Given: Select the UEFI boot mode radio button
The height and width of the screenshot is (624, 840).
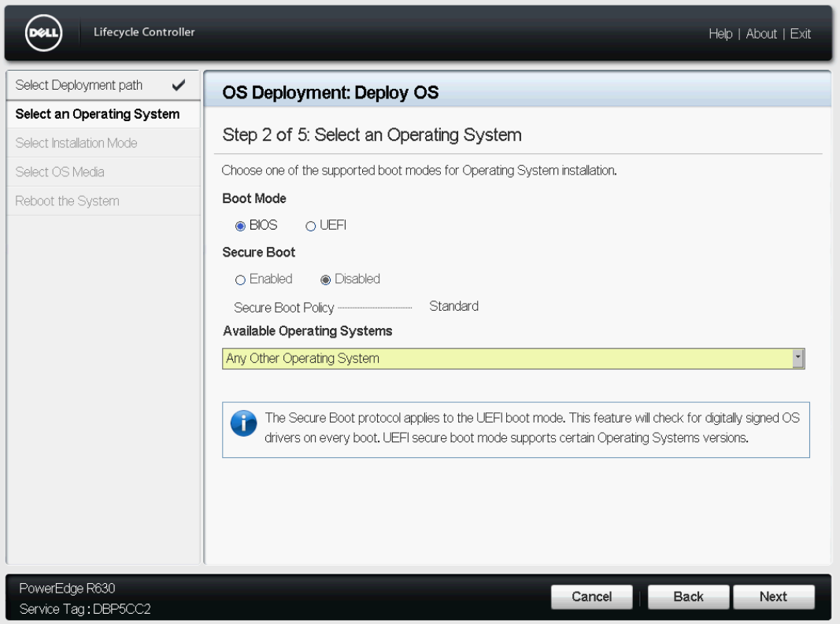Looking at the screenshot, I should pyautogui.click(x=310, y=226).
